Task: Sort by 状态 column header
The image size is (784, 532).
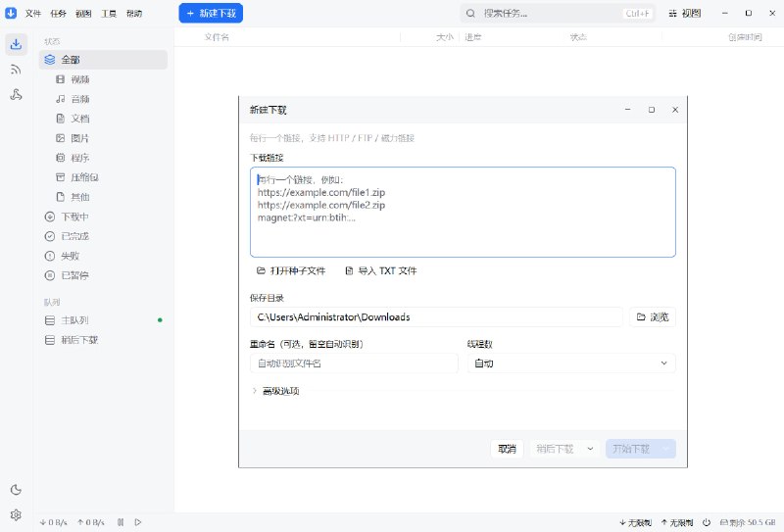Action: point(578,37)
